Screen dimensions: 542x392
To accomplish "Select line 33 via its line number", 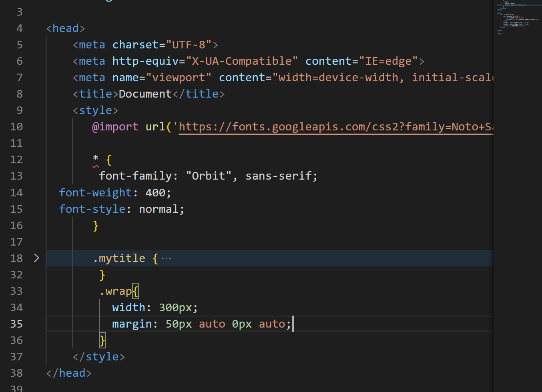I will [x=16, y=291].
